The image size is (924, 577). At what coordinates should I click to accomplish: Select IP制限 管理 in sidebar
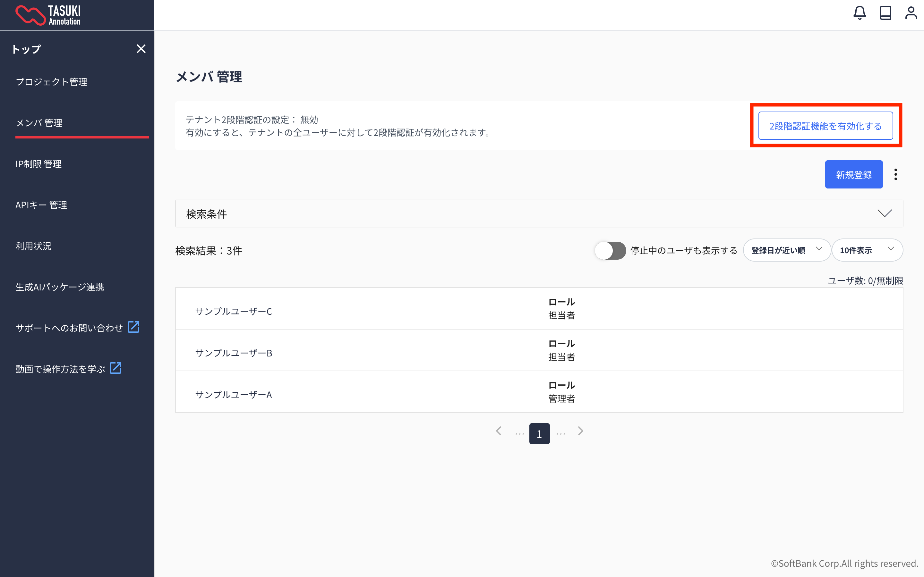coord(38,164)
